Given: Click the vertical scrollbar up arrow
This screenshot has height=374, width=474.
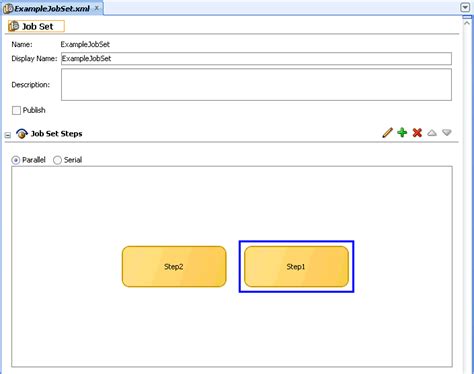Looking at the screenshot, I should click(x=467, y=23).
